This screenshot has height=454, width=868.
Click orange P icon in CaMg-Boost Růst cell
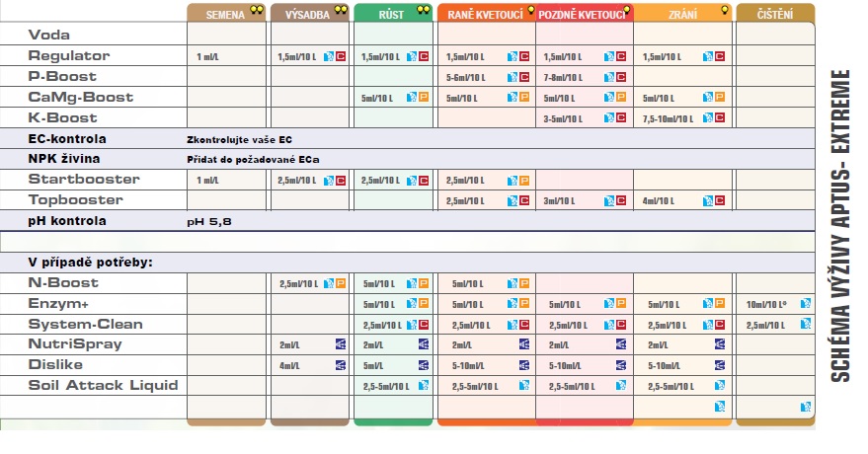tap(424, 98)
